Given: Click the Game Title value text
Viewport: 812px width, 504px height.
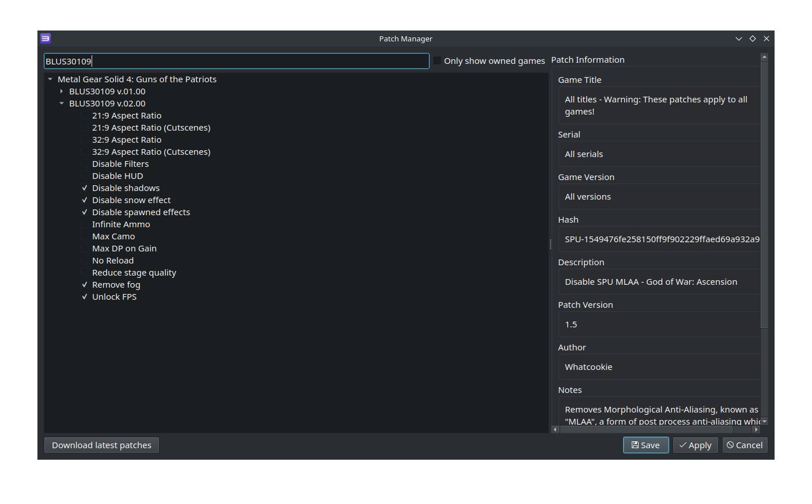Looking at the screenshot, I should (x=656, y=105).
